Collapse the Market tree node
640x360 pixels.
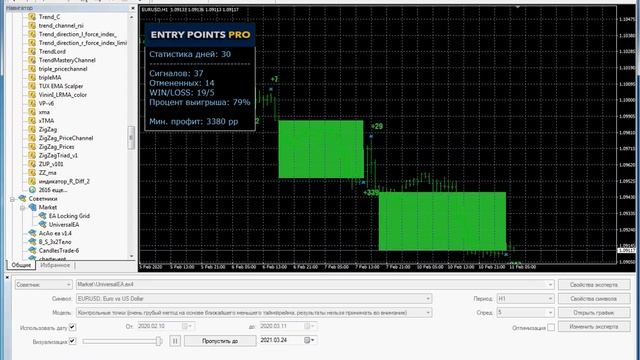(22, 207)
